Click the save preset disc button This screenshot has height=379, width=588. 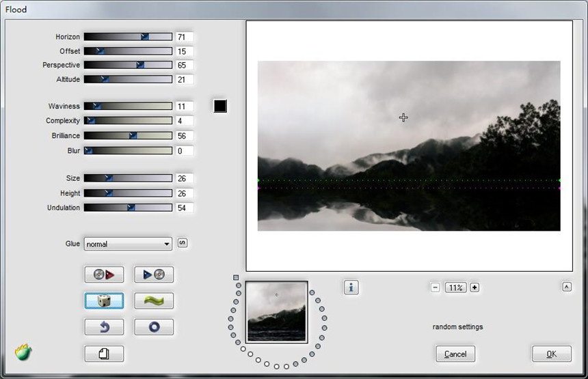[x=154, y=275]
